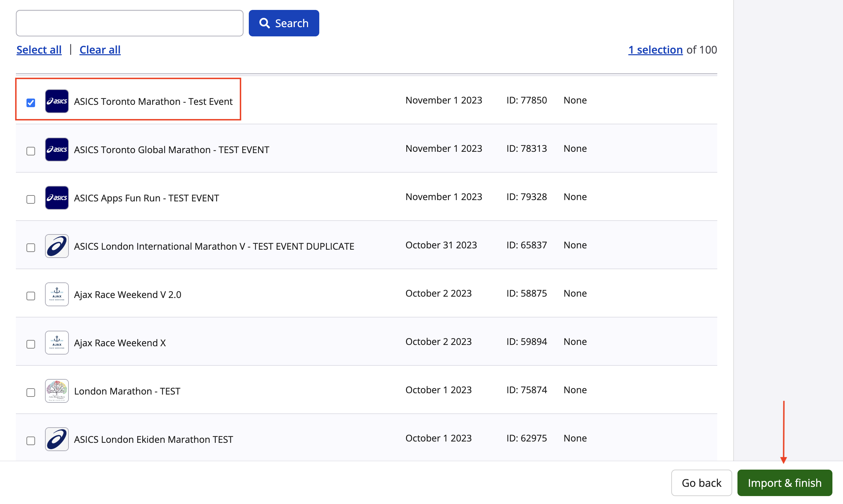Screen dimensions: 843x504
Task: Click the ASICS Toronto Marathon logo icon
Action: (x=57, y=101)
